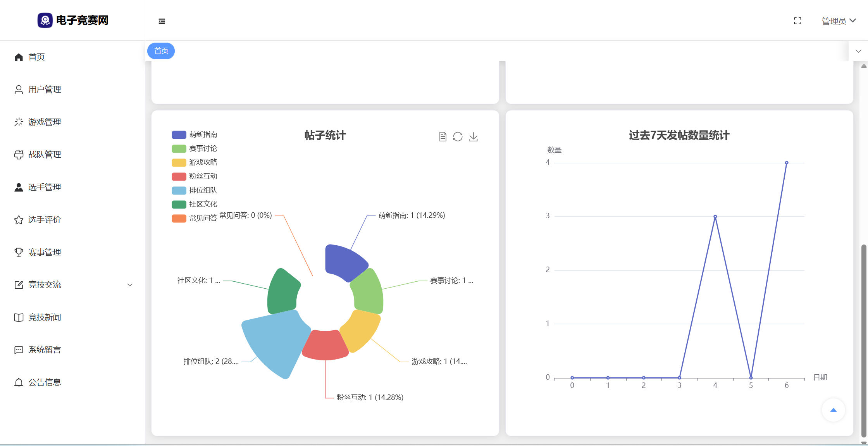The height and width of the screenshot is (446, 868).
Task: Open the 管理员 user dropdown
Action: click(x=838, y=21)
